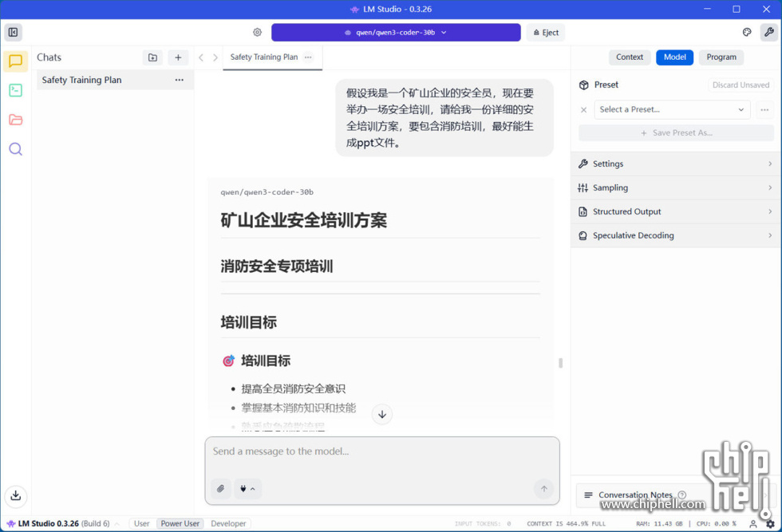Open app settings gear in status bar
782x532 pixels.
point(771,523)
